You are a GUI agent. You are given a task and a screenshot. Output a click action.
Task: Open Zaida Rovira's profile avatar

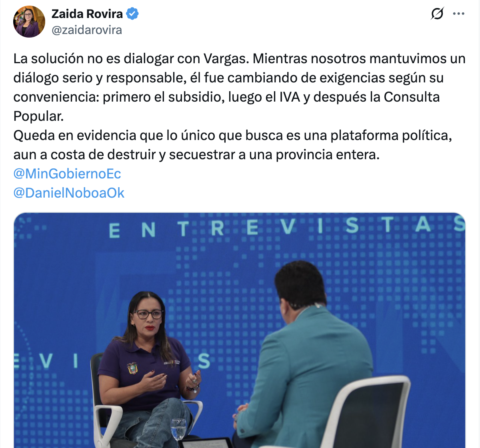click(29, 22)
